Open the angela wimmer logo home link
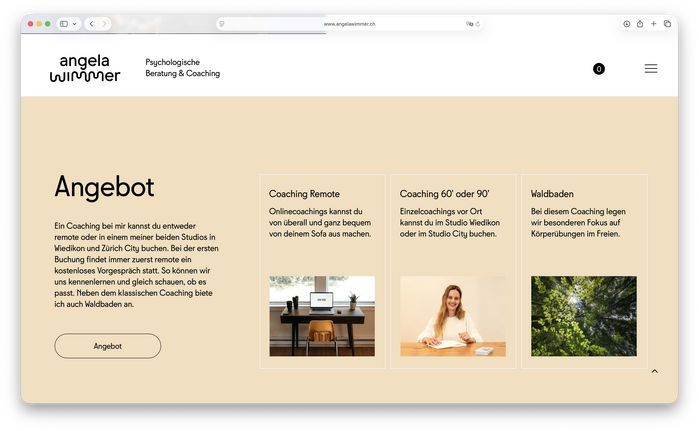 point(85,69)
